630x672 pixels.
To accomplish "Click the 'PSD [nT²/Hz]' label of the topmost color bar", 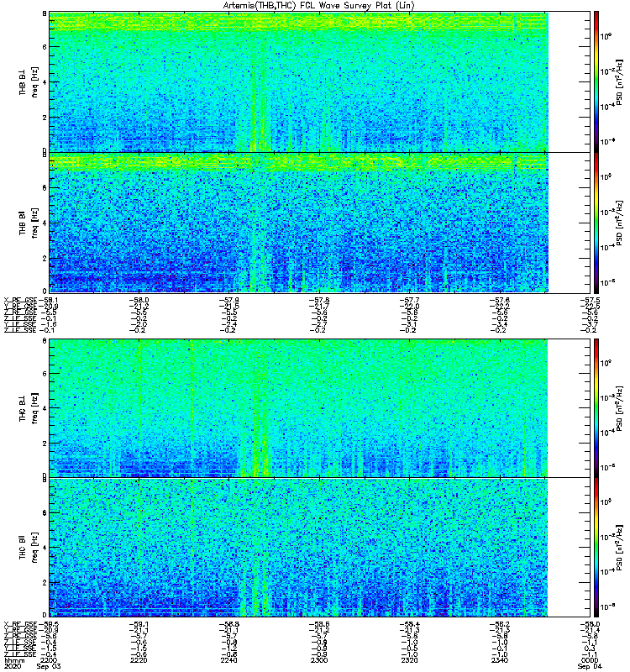I will click(x=619, y=81).
